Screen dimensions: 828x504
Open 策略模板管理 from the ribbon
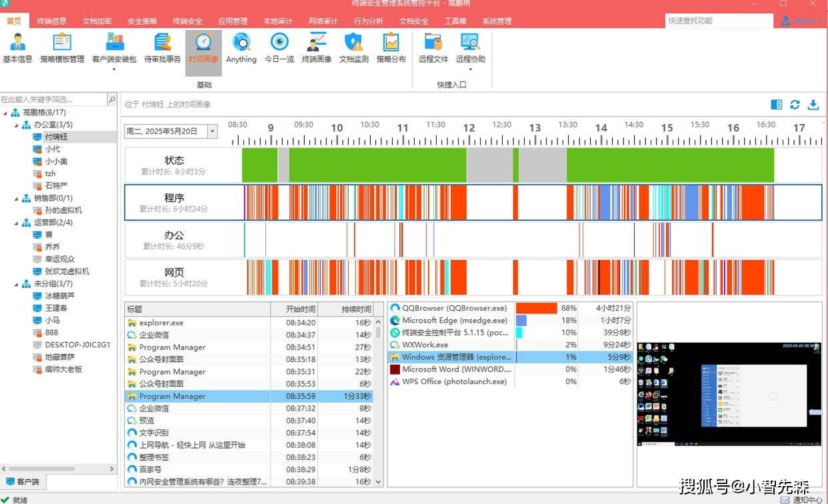click(x=62, y=48)
